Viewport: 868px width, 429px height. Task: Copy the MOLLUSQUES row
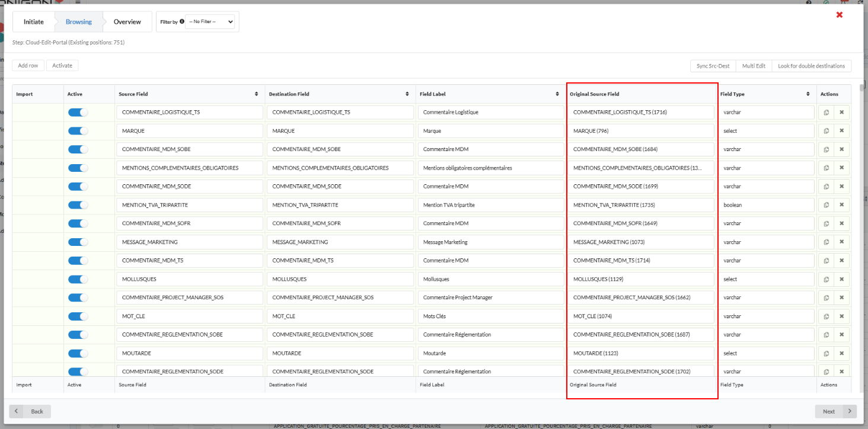(826, 279)
